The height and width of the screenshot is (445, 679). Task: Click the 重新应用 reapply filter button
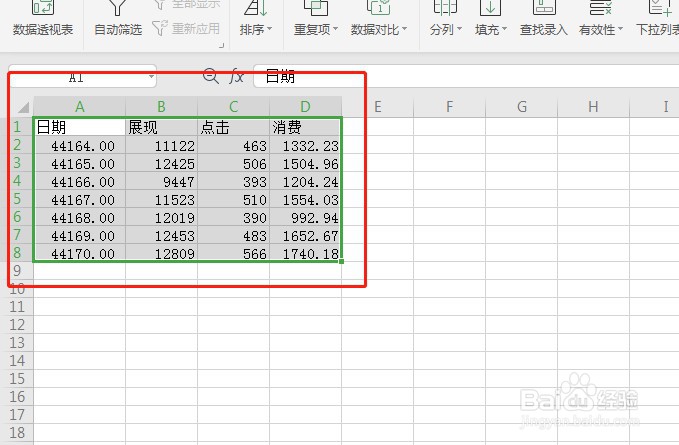pyautogui.click(x=186, y=29)
